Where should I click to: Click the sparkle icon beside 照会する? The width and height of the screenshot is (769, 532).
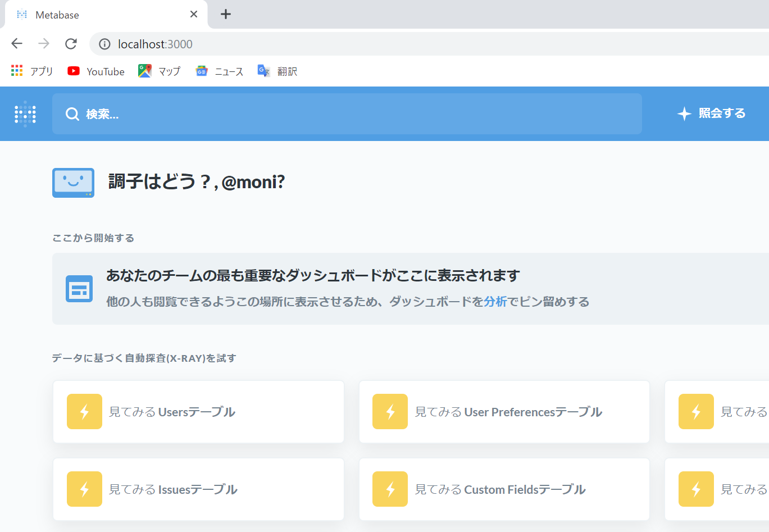[x=684, y=113]
